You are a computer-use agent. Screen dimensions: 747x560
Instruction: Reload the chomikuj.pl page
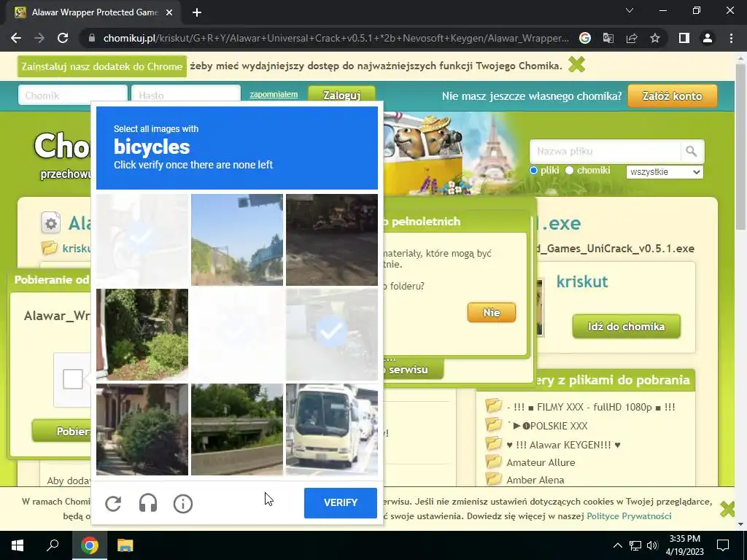tap(63, 38)
